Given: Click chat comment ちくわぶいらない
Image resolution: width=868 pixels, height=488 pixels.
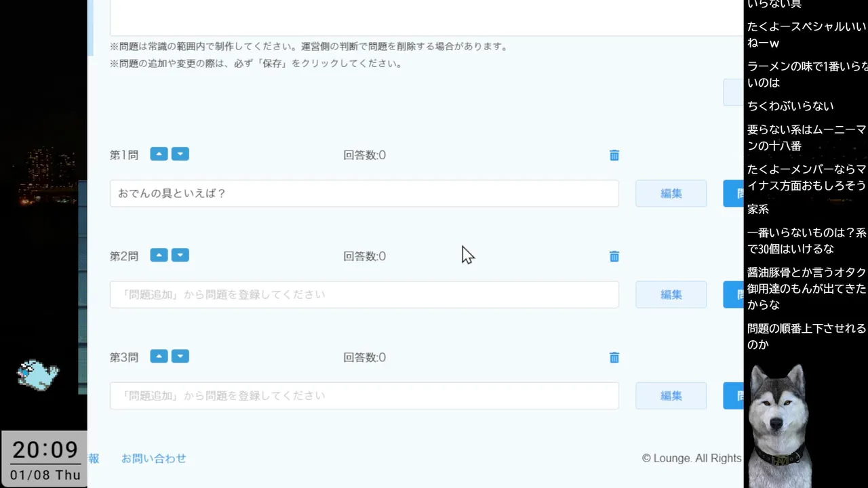Looking at the screenshot, I should (791, 106).
